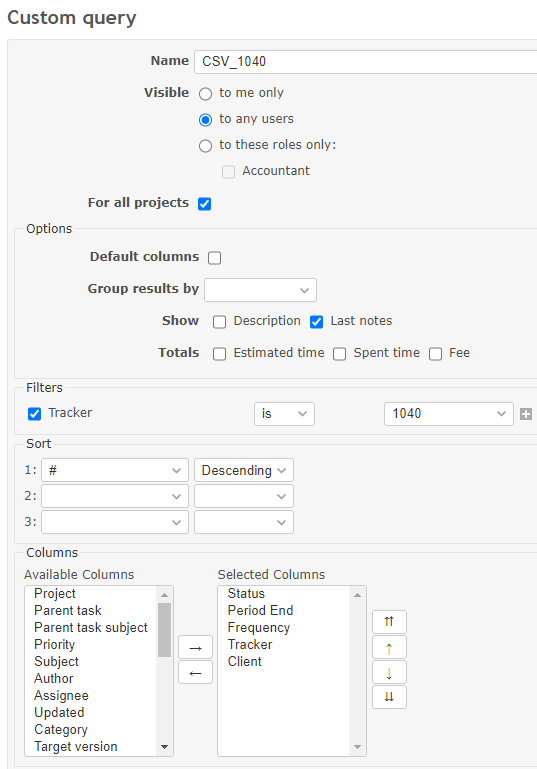
Task: Select the 'to me only' visibility option
Action: [x=205, y=94]
